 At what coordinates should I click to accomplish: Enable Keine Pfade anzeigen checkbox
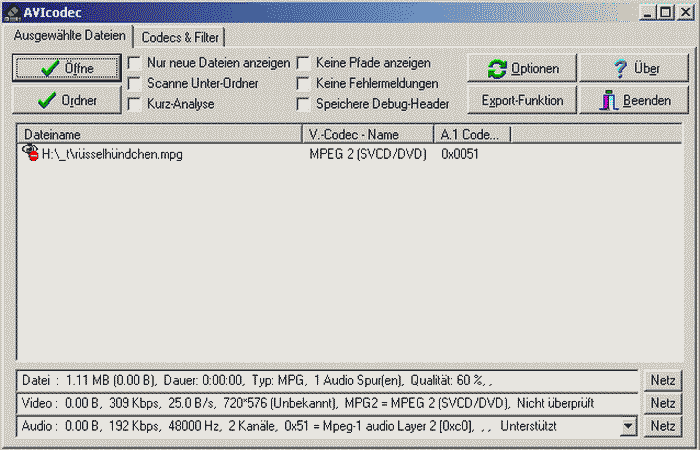pos(304,63)
